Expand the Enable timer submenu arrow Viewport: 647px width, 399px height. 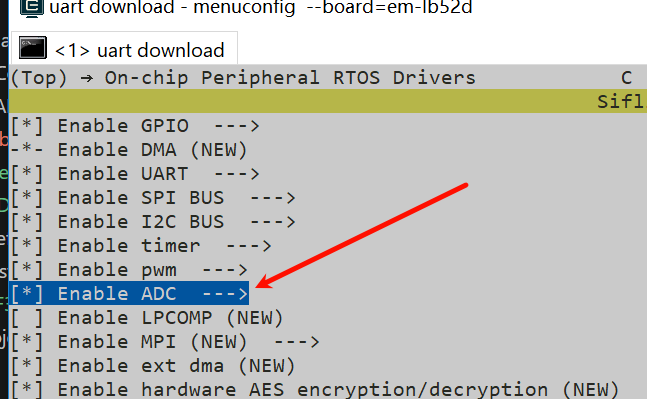click(x=248, y=246)
